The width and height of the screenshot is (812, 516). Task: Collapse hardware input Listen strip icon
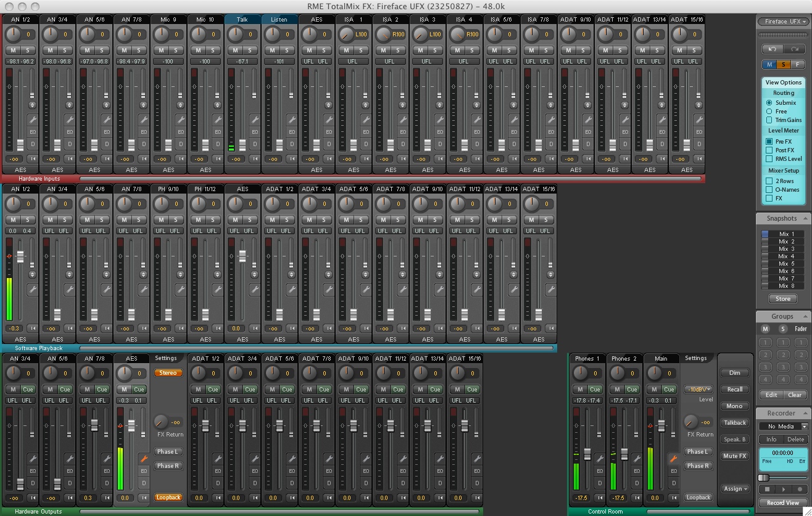click(x=291, y=159)
